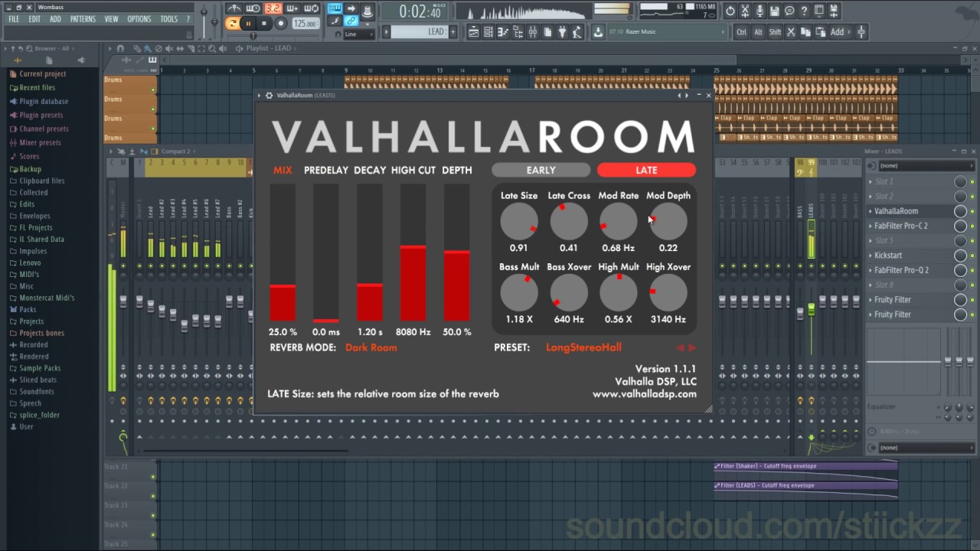Select Plugin database in browser
This screenshot has height=551, width=980.
pyautogui.click(x=44, y=101)
